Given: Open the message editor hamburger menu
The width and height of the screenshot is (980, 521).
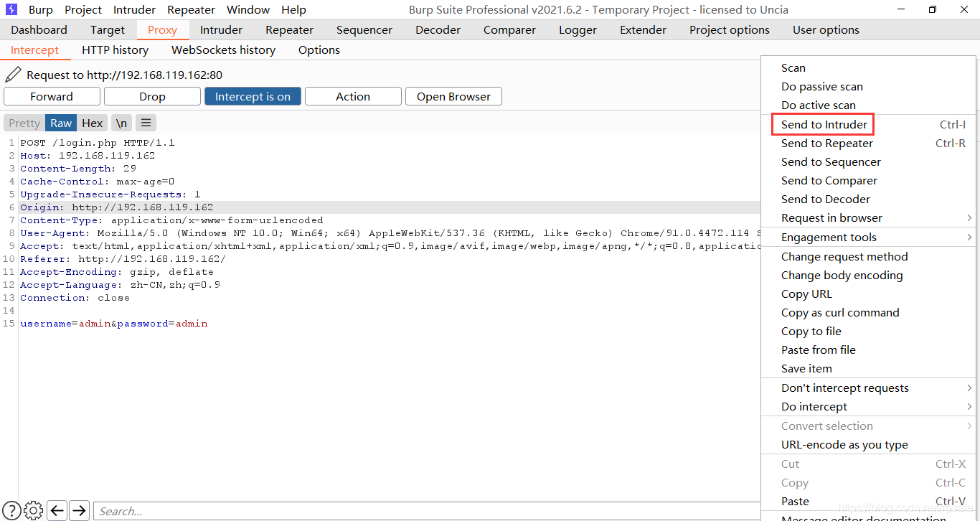Looking at the screenshot, I should tap(146, 123).
